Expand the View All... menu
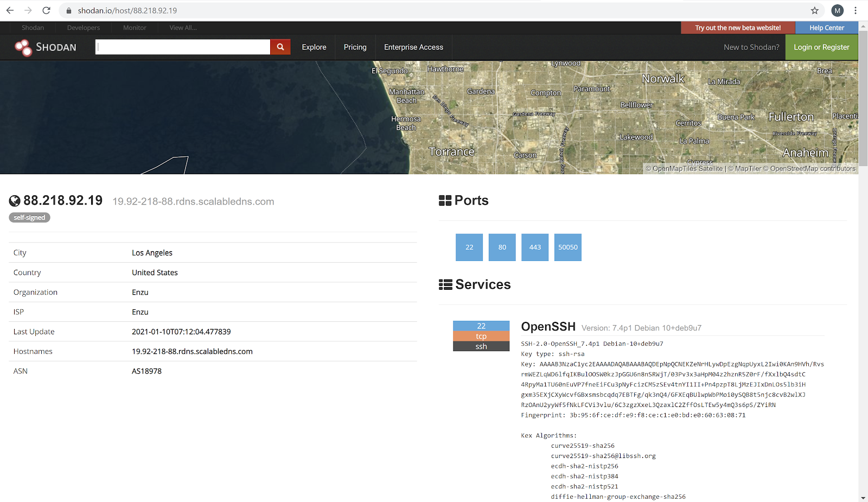 point(183,28)
